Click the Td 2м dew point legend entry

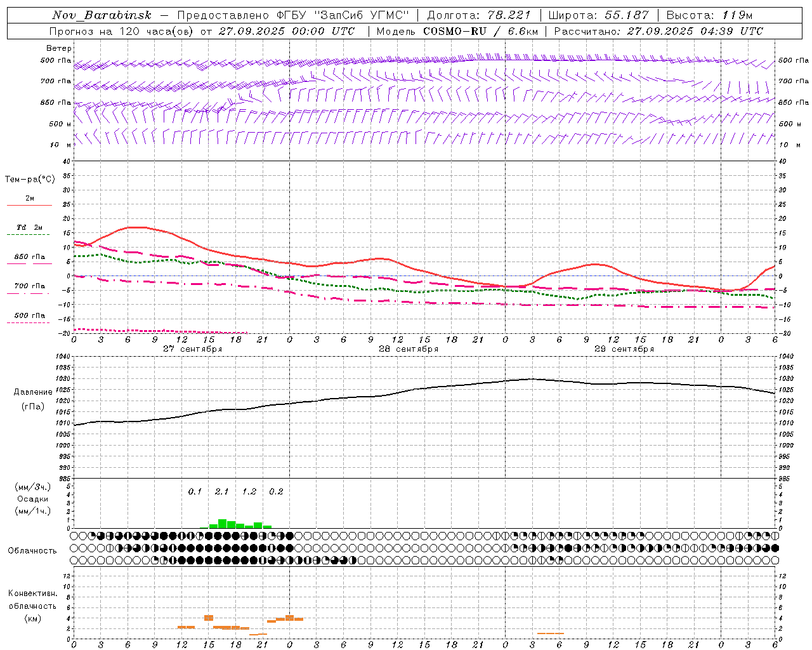click(29, 230)
